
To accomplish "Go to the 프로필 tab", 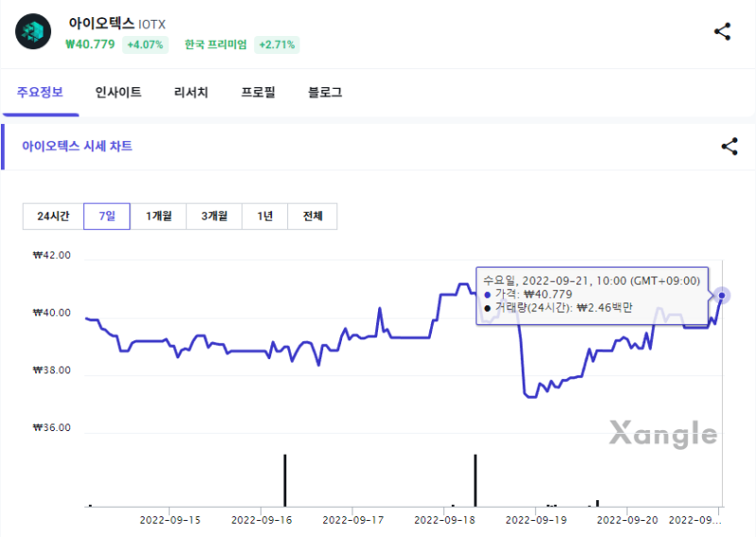I will (258, 92).
